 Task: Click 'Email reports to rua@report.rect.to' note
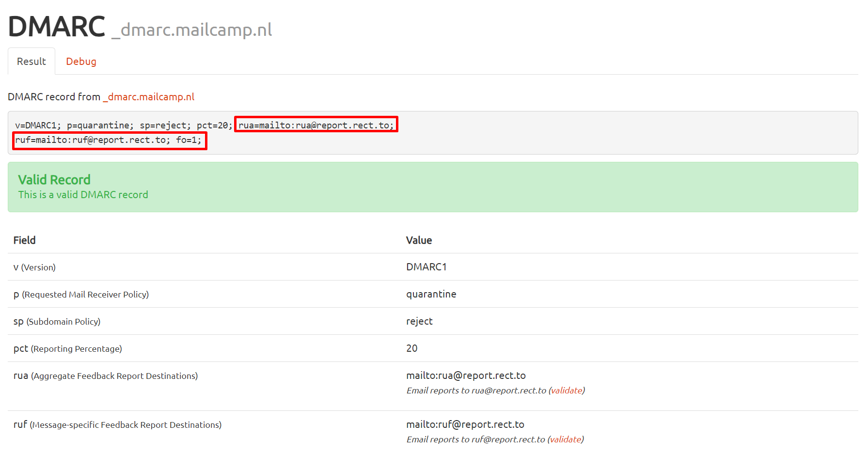pos(476,391)
